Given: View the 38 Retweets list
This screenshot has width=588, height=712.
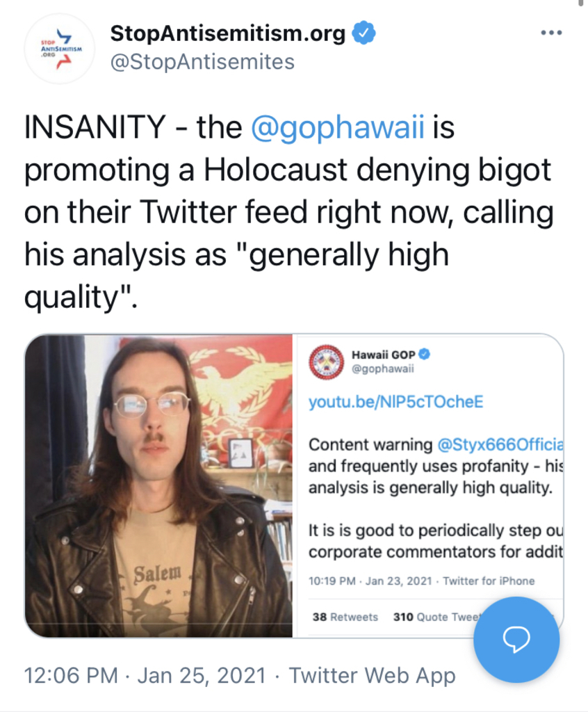Looking at the screenshot, I should point(345,617).
